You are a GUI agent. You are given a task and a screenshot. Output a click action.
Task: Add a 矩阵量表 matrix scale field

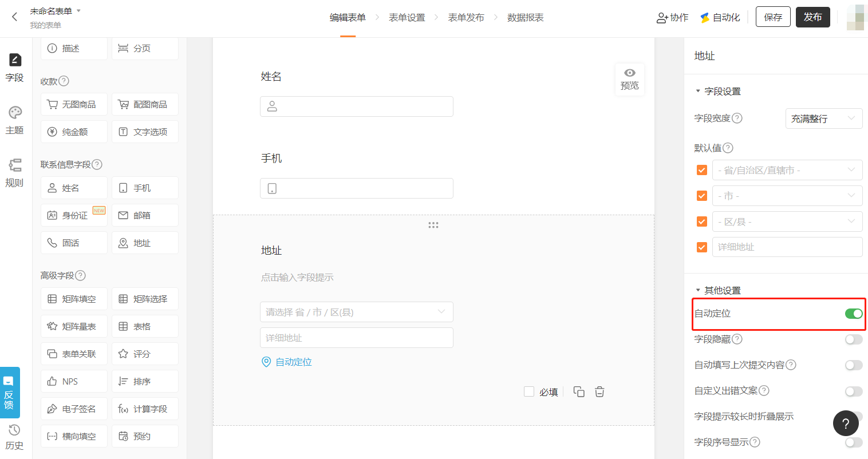point(74,326)
